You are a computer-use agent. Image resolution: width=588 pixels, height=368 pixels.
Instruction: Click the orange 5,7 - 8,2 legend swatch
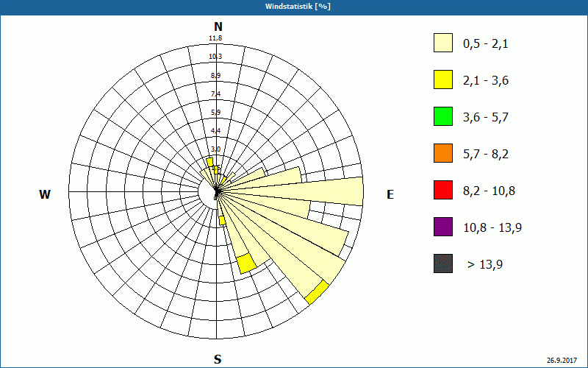[443, 153]
